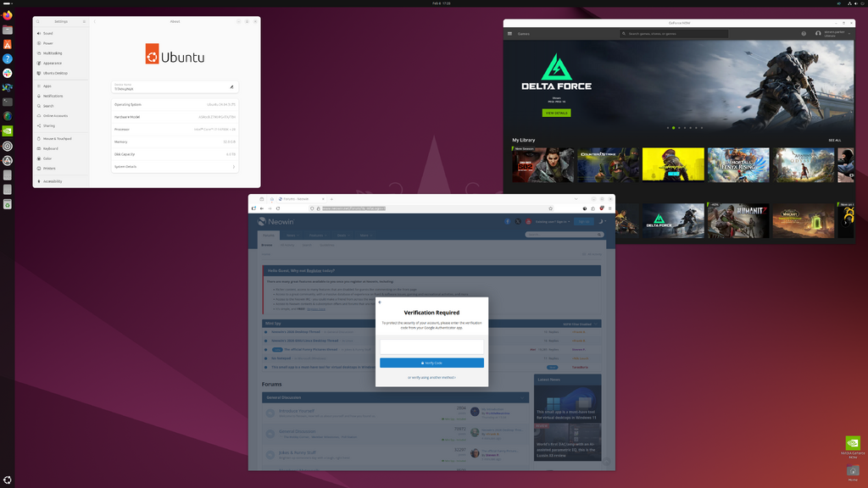Bookmark the Neowin page with the star icon
The width and height of the screenshot is (868, 488).
point(550,208)
